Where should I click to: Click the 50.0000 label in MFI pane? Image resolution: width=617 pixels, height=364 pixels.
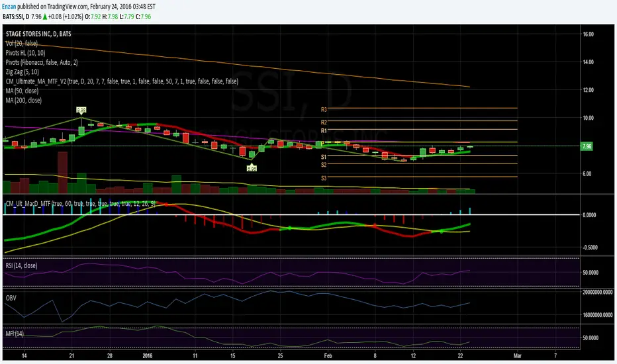point(591,338)
